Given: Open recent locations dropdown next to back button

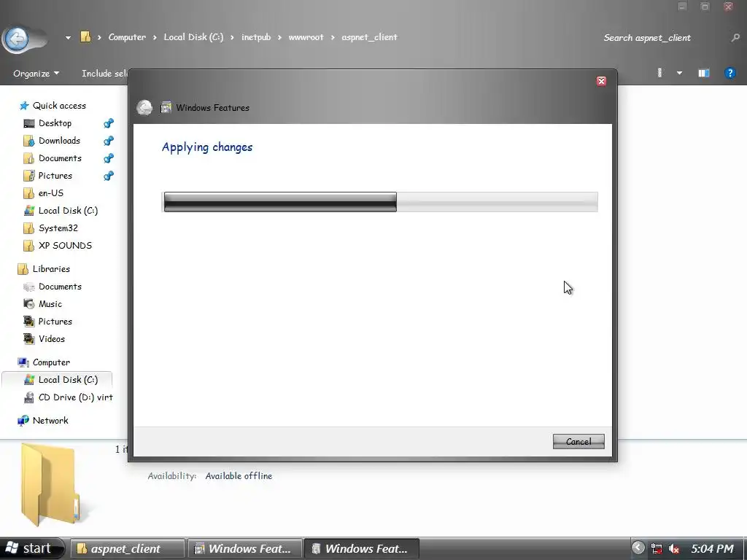Looking at the screenshot, I should [x=68, y=38].
